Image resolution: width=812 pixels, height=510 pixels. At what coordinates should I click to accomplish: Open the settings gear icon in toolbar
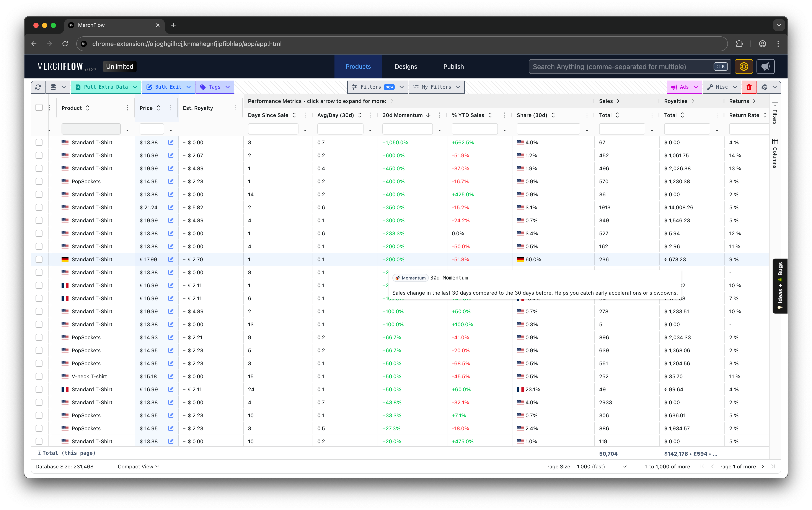(x=764, y=87)
